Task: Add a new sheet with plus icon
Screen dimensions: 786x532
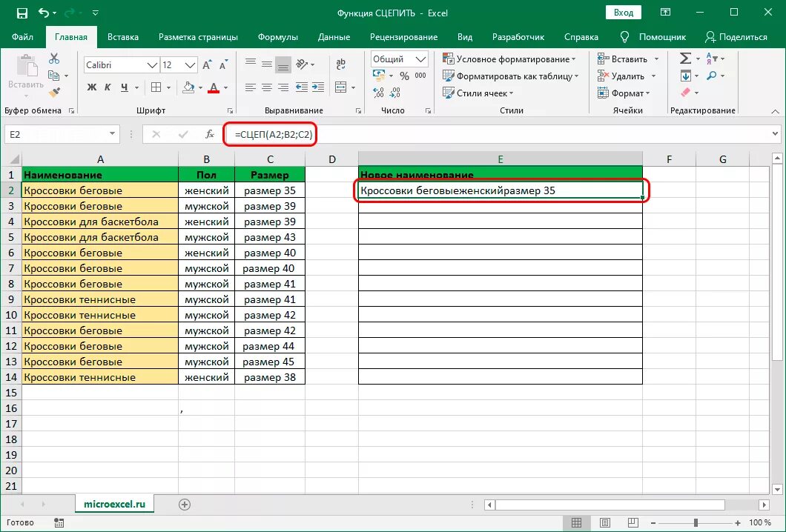Action: (185, 505)
